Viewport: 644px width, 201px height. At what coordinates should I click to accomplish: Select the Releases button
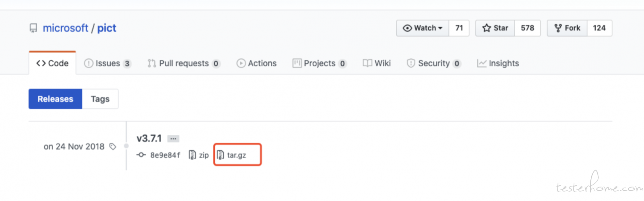click(55, 99)
